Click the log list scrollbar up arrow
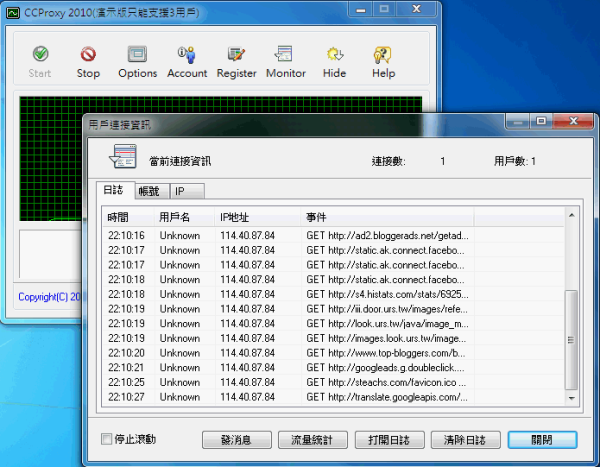This screenshot has width=600, height=467. pos(571,216)
